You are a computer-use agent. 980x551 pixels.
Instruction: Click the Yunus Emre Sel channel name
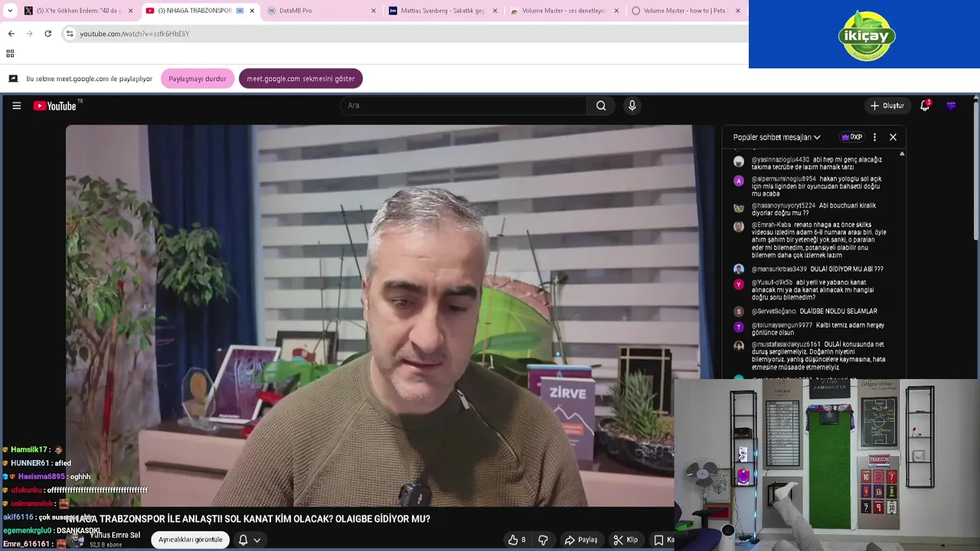[x=115, y=535]
